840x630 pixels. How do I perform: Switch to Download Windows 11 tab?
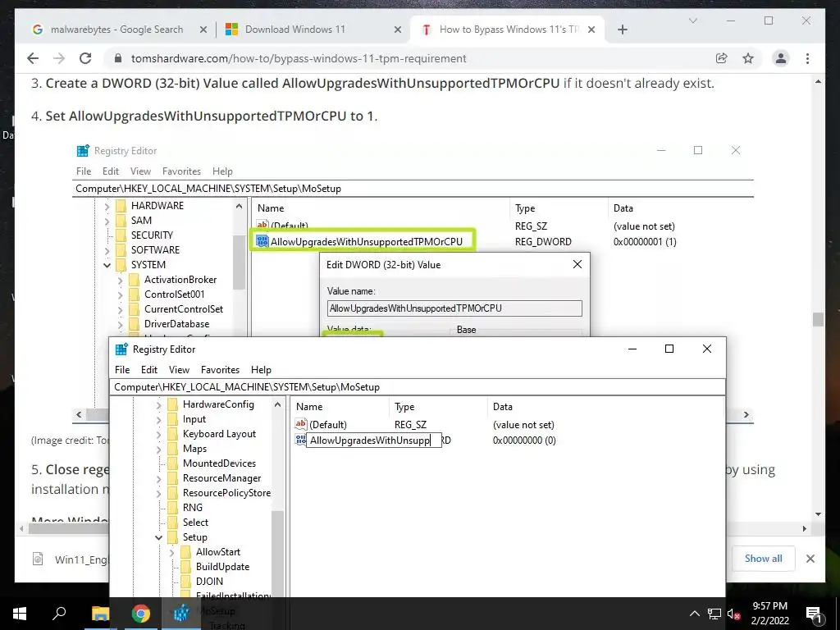(x=294, y=30)
